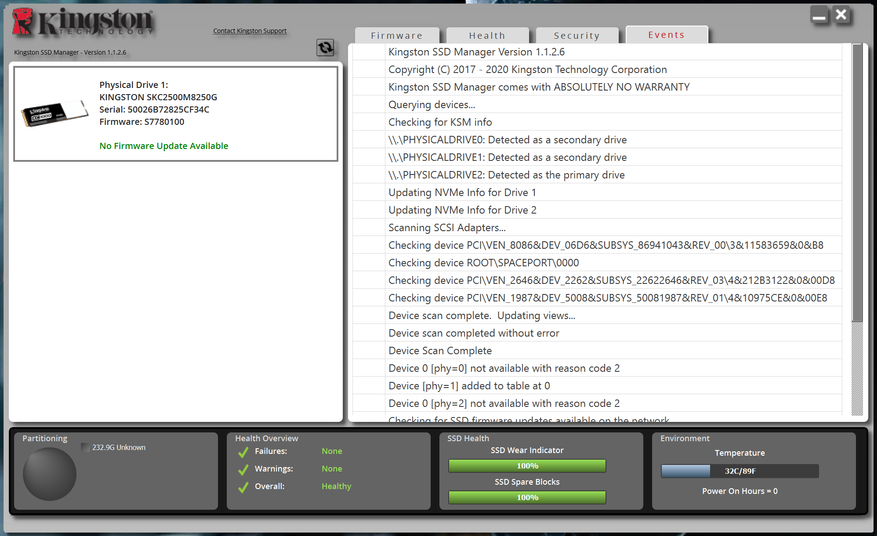
Task: Click the Kingston logo
Action: click(84, 24)
